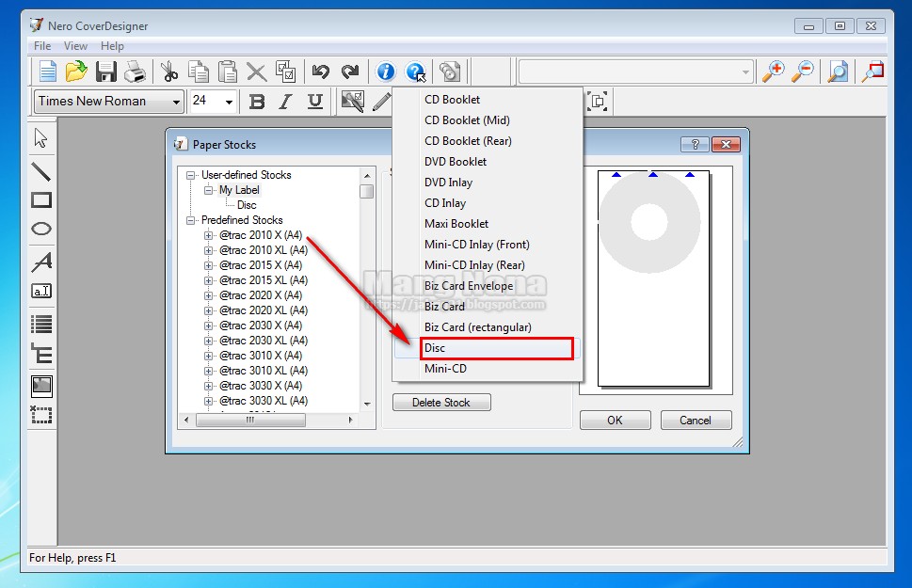
Task: Open the View menu
Action: (x=75, y=45)
